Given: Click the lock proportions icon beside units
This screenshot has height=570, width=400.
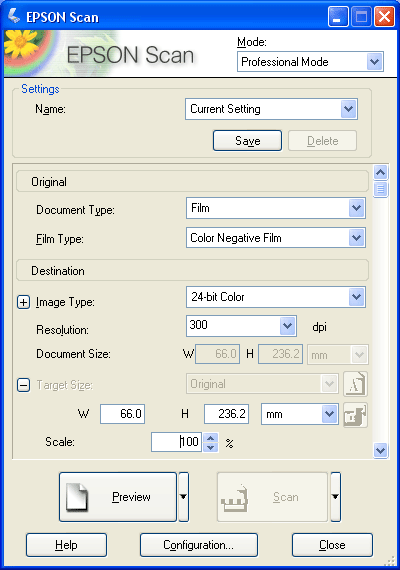Looking at the screenshot, I should (355, 415).
